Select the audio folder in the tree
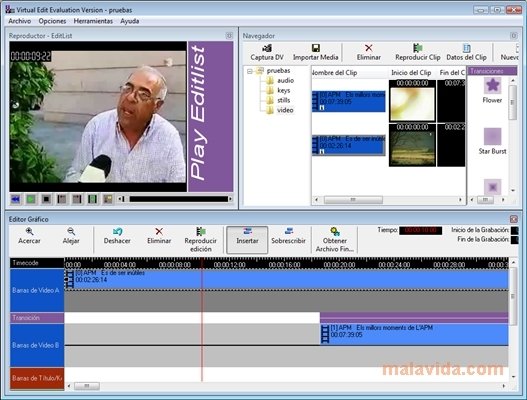Screen dimensions: 527x400 (285, 80)
